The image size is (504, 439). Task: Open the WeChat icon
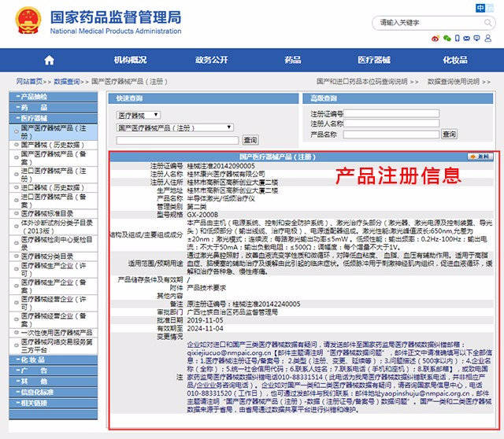coord(447,38)
